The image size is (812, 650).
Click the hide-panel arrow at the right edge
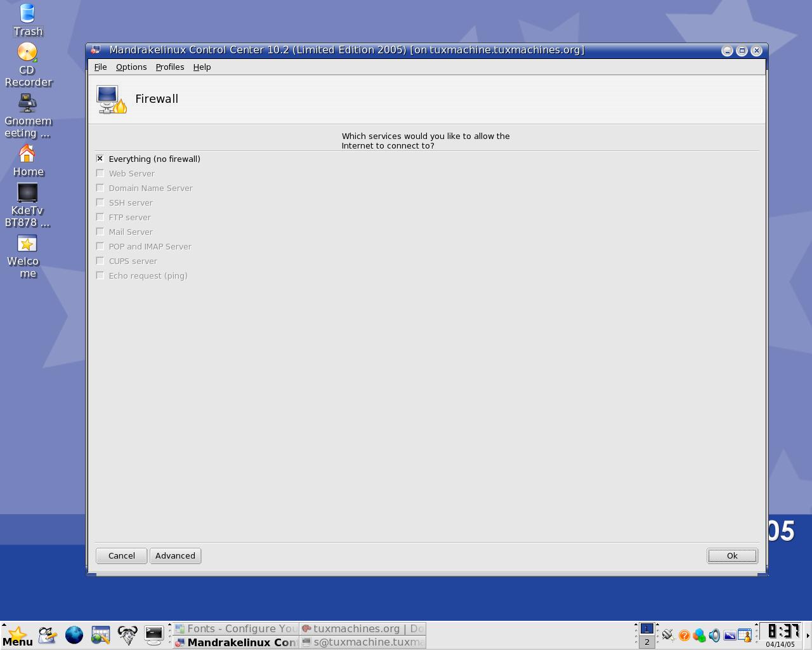[808, 635]
